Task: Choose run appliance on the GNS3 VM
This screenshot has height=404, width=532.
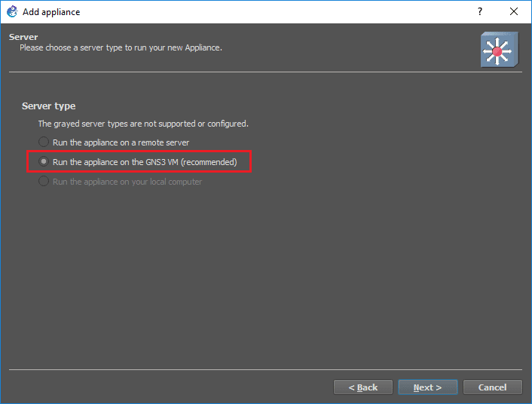Action: point(138,162)
